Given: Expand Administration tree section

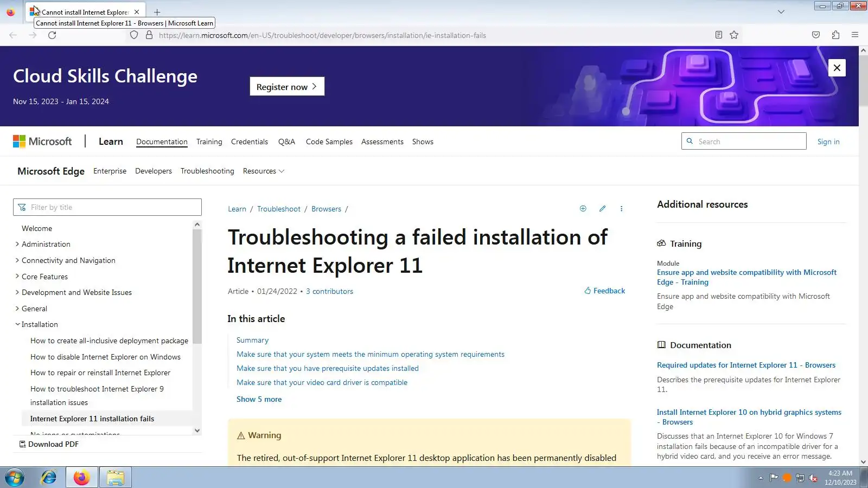Looking at the screenshot, I should coord(17,245).
